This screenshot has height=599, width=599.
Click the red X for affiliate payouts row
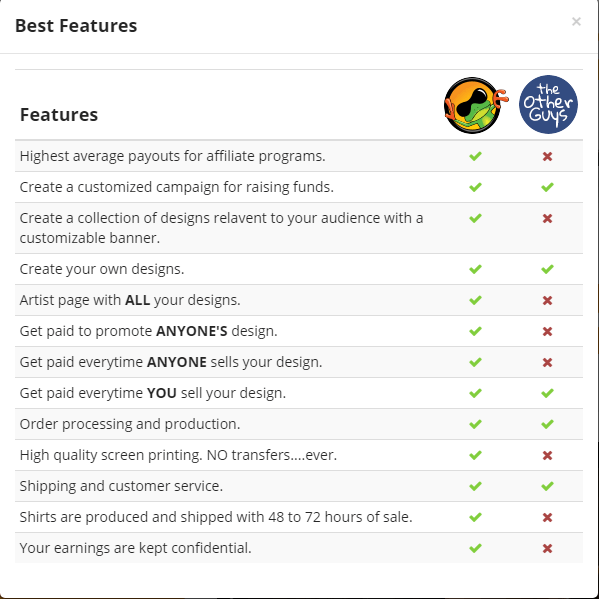point(547,156)
